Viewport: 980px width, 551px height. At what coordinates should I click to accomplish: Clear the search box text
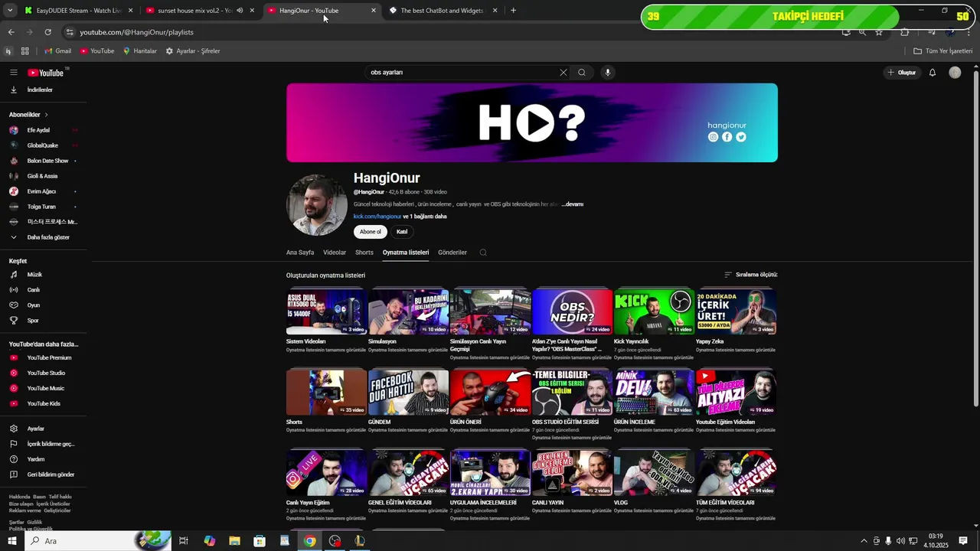point(563,73)
